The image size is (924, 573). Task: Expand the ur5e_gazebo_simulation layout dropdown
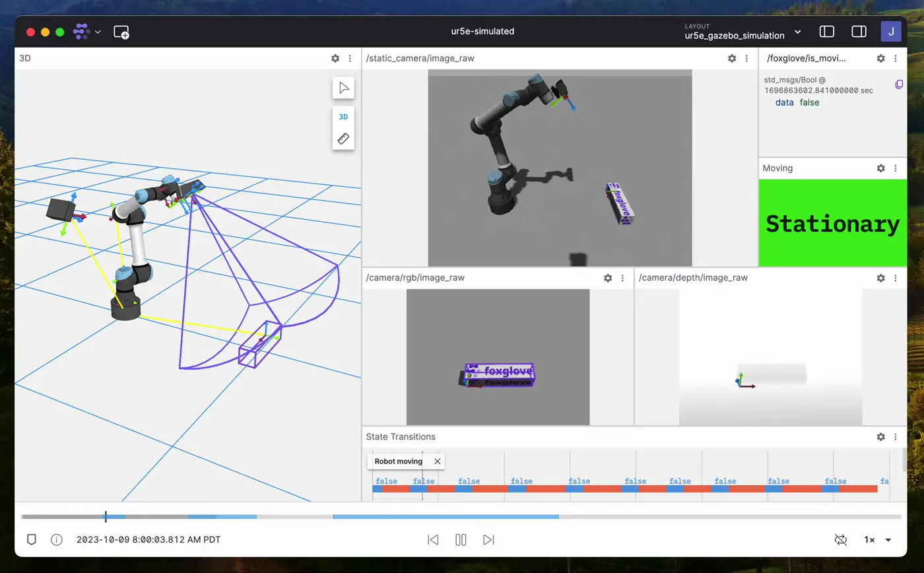[797, 32]
